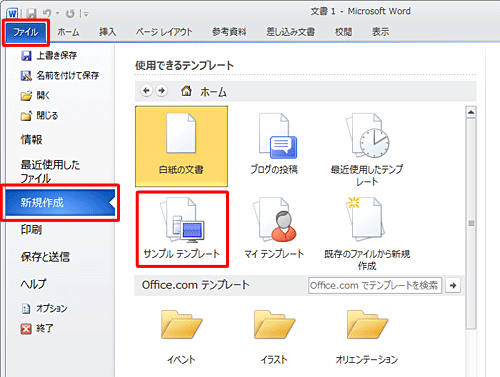The height and width of the screenshot is (377, 500).
Task: Click the template list scroll up arrow
Action: click(x=471, y=112)
